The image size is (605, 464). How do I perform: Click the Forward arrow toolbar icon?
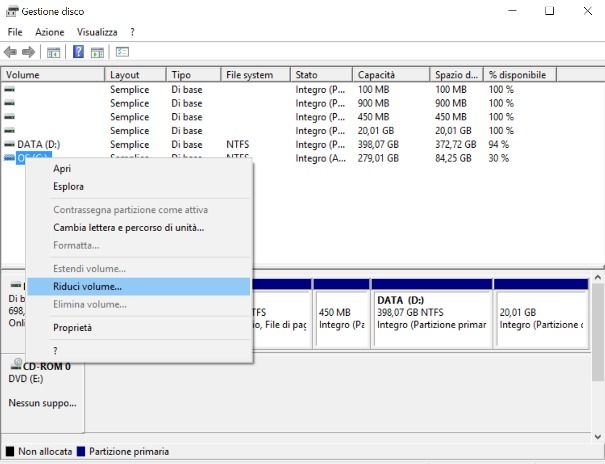tap(28, 52)
